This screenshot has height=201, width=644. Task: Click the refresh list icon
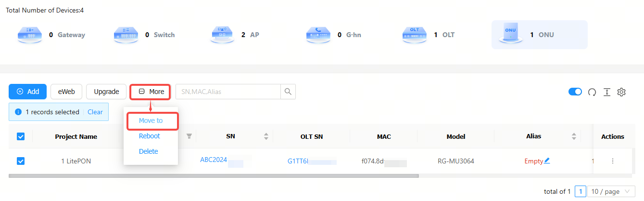[x=592, y=92]
